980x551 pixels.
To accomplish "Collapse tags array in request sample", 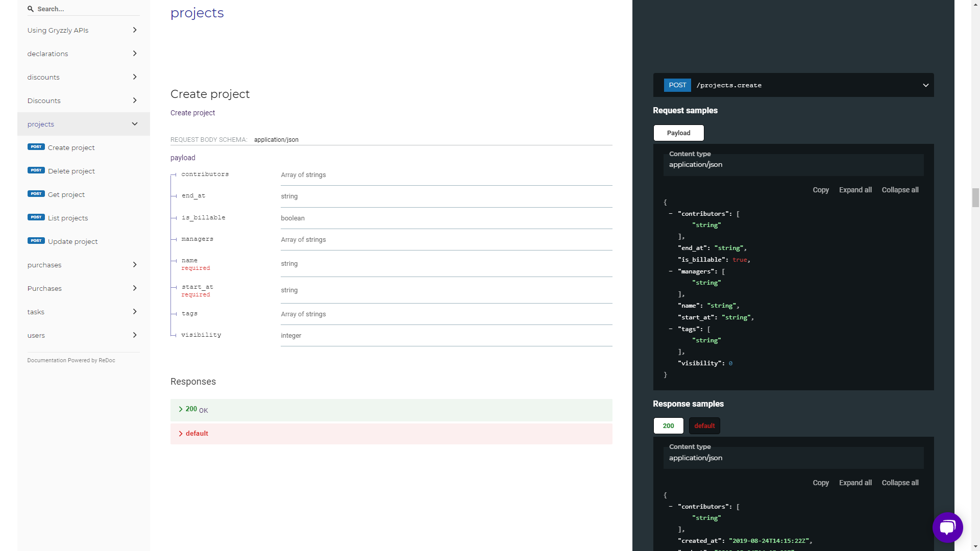I will [x=670, y=329].
